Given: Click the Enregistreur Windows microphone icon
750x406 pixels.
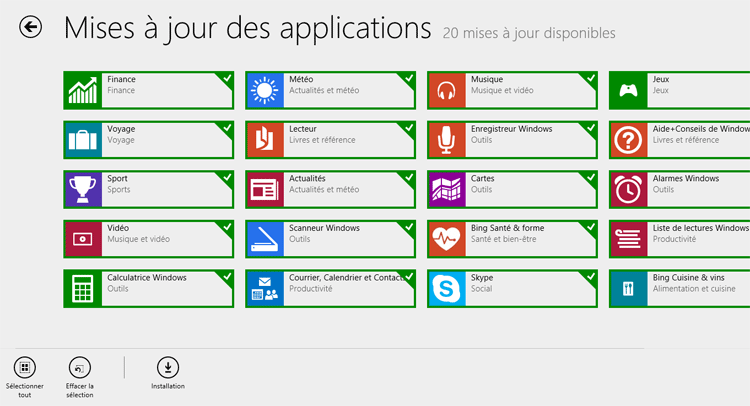Looking at the screenshot, I should click(447, 140).
